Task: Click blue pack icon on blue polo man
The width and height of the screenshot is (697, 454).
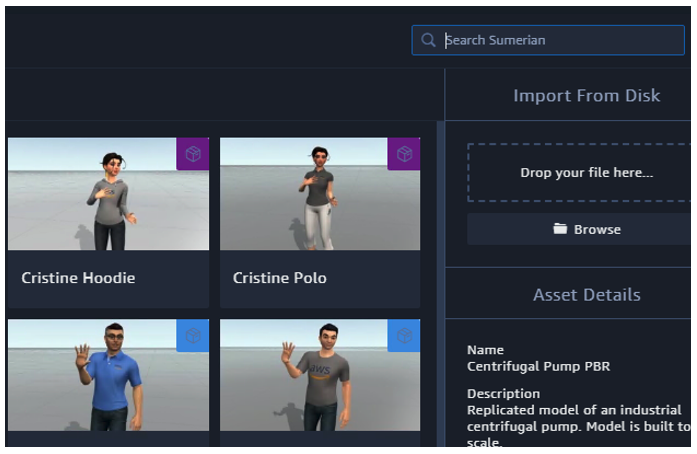Action: 193,335
